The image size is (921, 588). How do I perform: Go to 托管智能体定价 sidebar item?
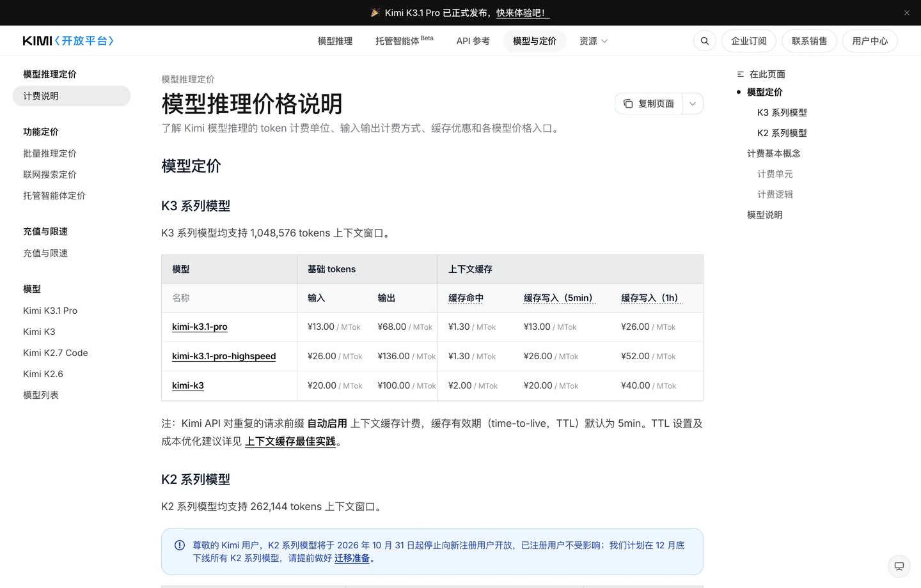(x=54, y=196)
